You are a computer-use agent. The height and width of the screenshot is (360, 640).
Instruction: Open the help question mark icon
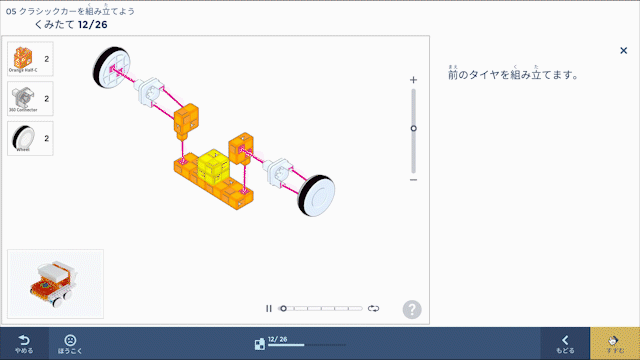pyautogui.click(x=412, y=309)
